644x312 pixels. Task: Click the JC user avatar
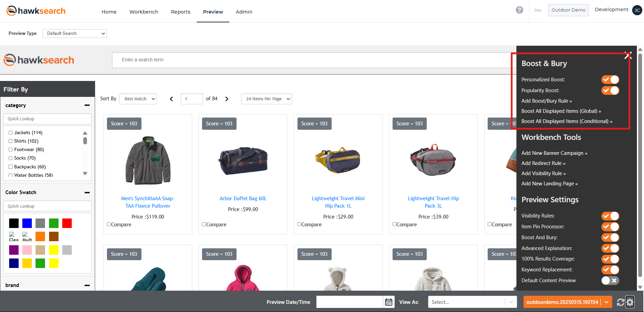[x=637, y=10]
